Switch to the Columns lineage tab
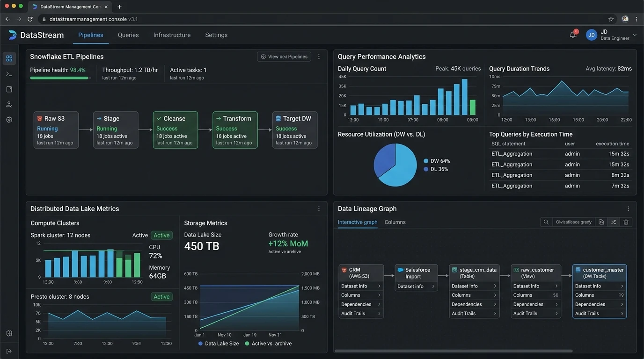Viewport: 644px width, 359px height. pyautogui.click(x=395, y=222)
